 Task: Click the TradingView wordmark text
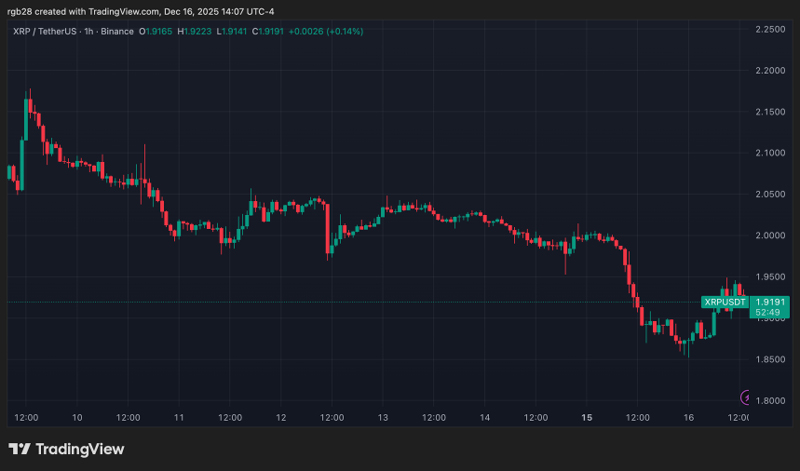pyautogui.click(x=80, y=450)
